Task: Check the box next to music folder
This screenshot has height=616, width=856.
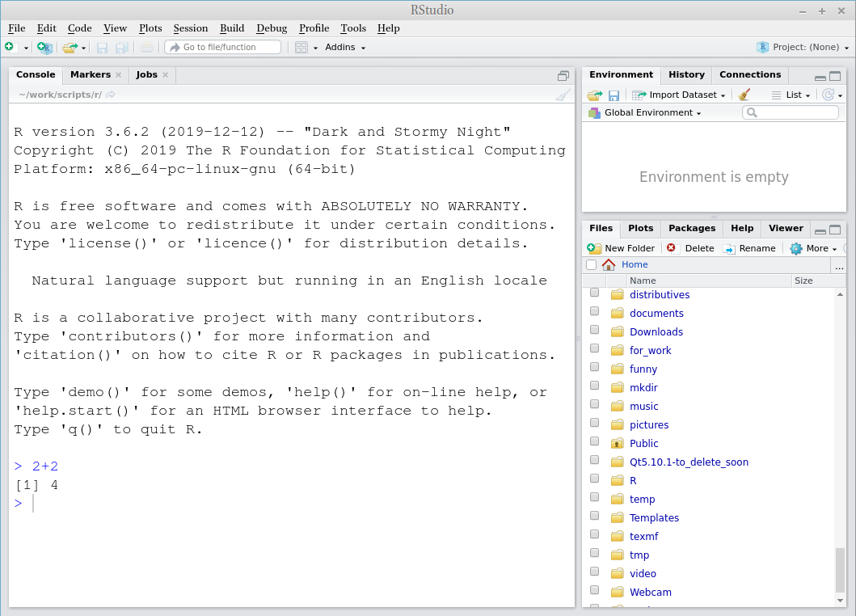Action: tap(594, 404)
